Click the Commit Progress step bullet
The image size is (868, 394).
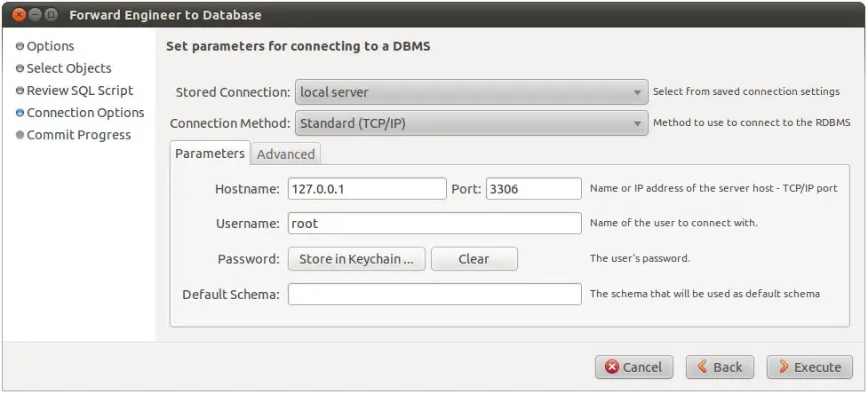20,136
